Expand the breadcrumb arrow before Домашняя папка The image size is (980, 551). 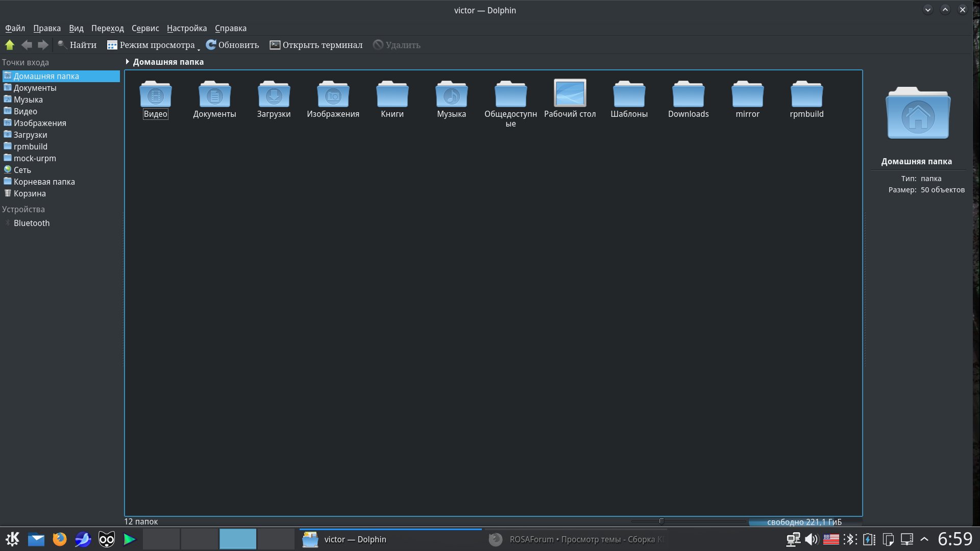(127, 62)
